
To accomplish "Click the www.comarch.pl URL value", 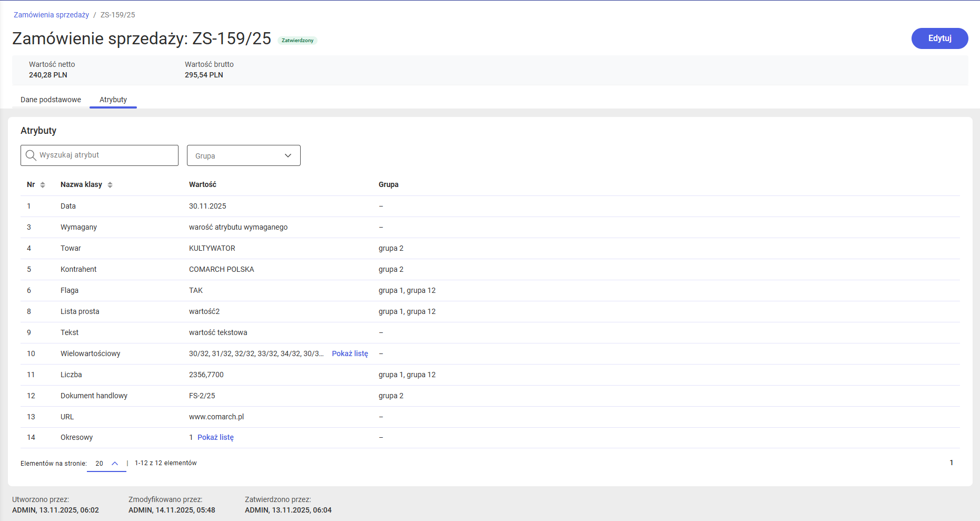I will [x=216, y=417].
